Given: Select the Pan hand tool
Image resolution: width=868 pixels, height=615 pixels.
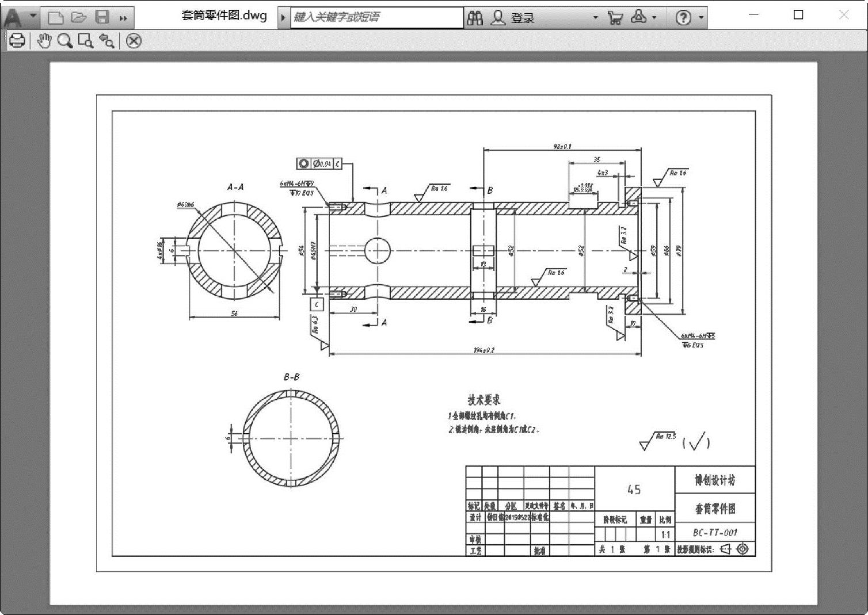Looking at the screenshot, I should coord(44,41).
